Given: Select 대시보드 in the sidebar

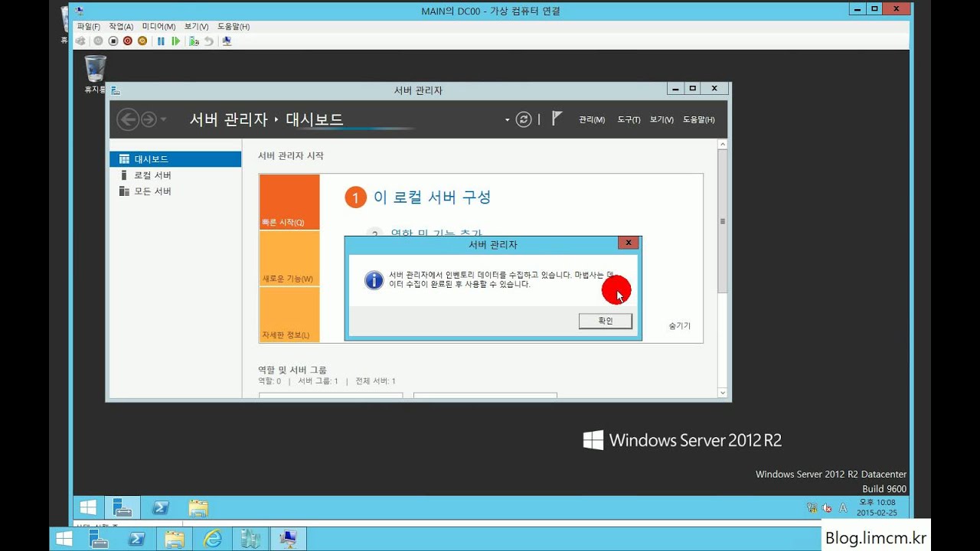Looking at the screenshot, I should pos(175,159).
